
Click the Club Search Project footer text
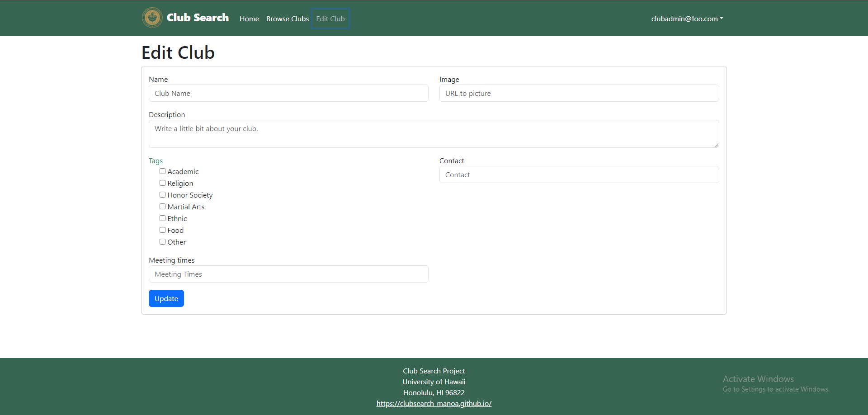[434, 371]
